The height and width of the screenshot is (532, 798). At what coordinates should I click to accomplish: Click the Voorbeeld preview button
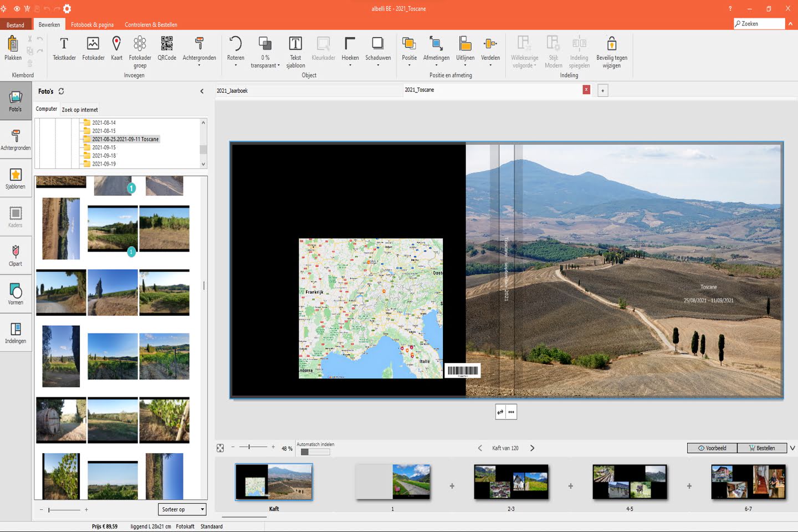[712, 448]
